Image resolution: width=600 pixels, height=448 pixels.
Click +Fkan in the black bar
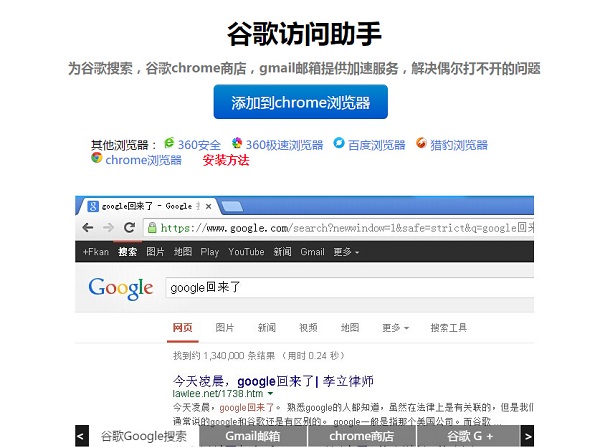(96, 252)
